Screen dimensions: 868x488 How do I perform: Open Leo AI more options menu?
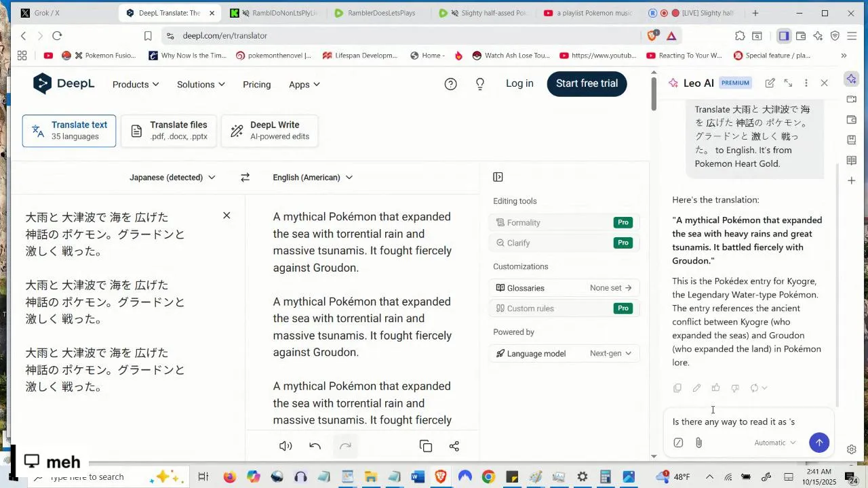coord(806,83)
